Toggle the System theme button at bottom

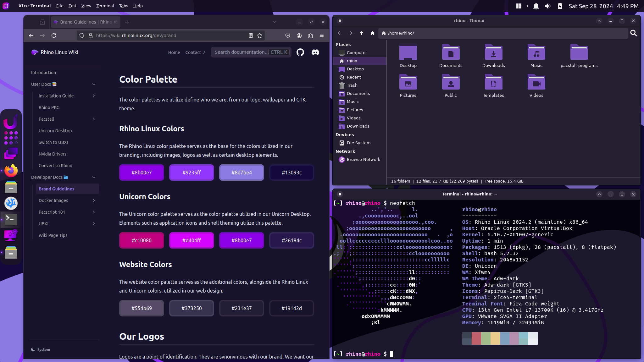click(40, 350)
